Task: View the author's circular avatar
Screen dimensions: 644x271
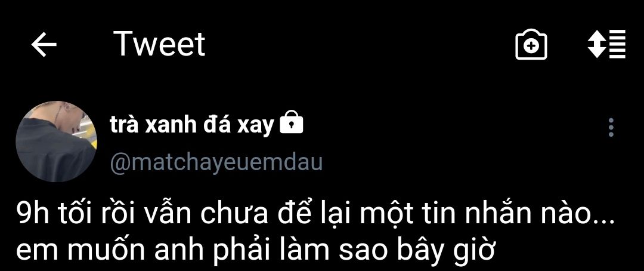Action: tap(56, 141)
